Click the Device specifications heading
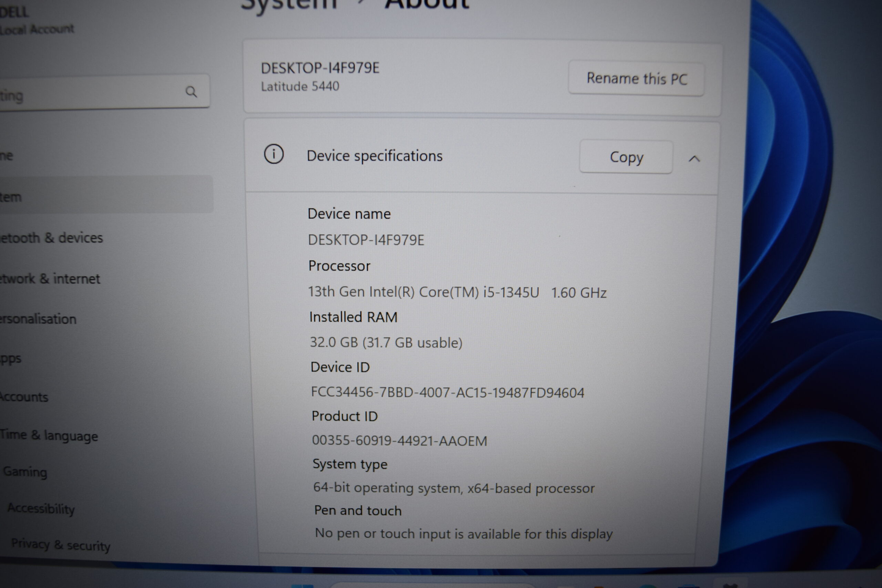 click(x=374, y=156)
